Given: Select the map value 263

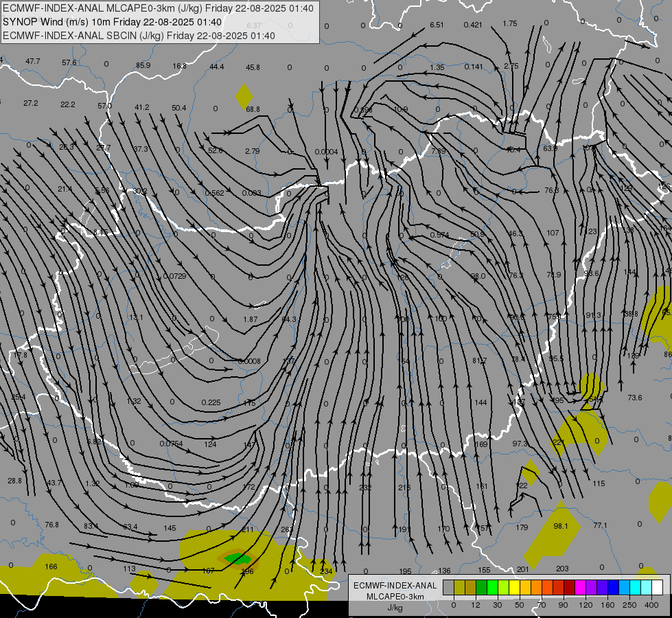Looking at the screenshot, I should tap(287, 529).
